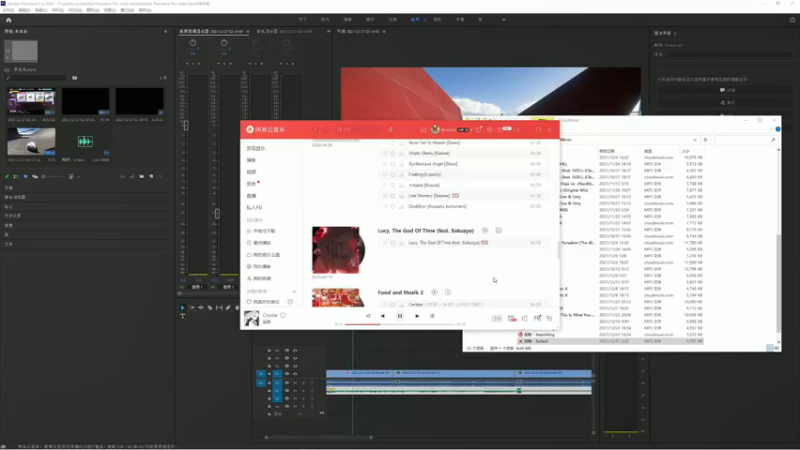Image resolution: width=800 pixels, height=450 pixels.
Task: Click the Project panel thumbnail zoom slider
Action: [x=52, y=177]
